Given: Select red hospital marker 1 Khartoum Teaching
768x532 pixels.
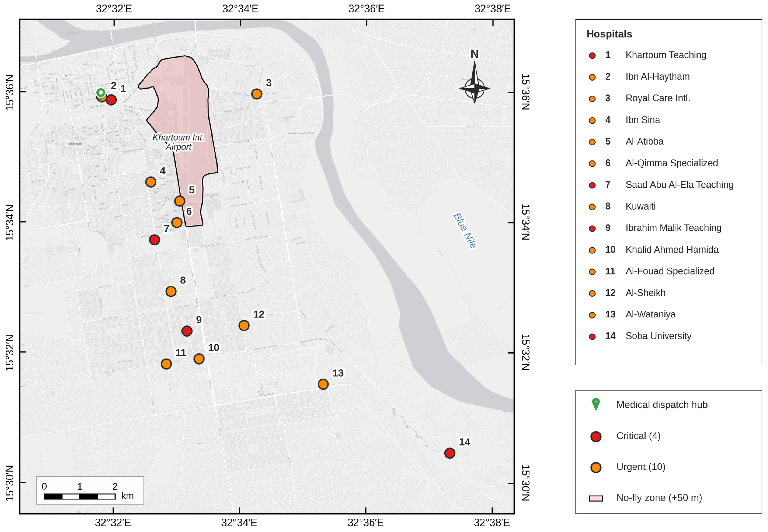Looking at the screenshot, I should (111, 100).
